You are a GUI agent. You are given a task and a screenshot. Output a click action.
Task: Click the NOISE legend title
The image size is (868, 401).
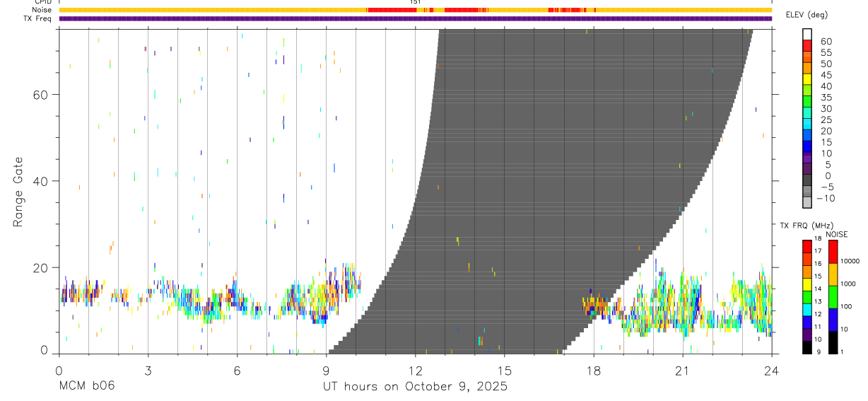tap(835, 234)
